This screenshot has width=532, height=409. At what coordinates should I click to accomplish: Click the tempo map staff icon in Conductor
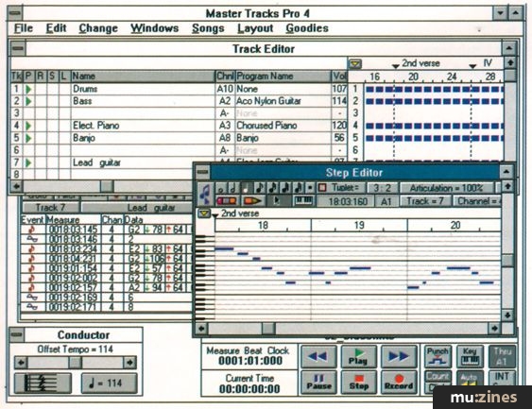click(x=43, y=383)
